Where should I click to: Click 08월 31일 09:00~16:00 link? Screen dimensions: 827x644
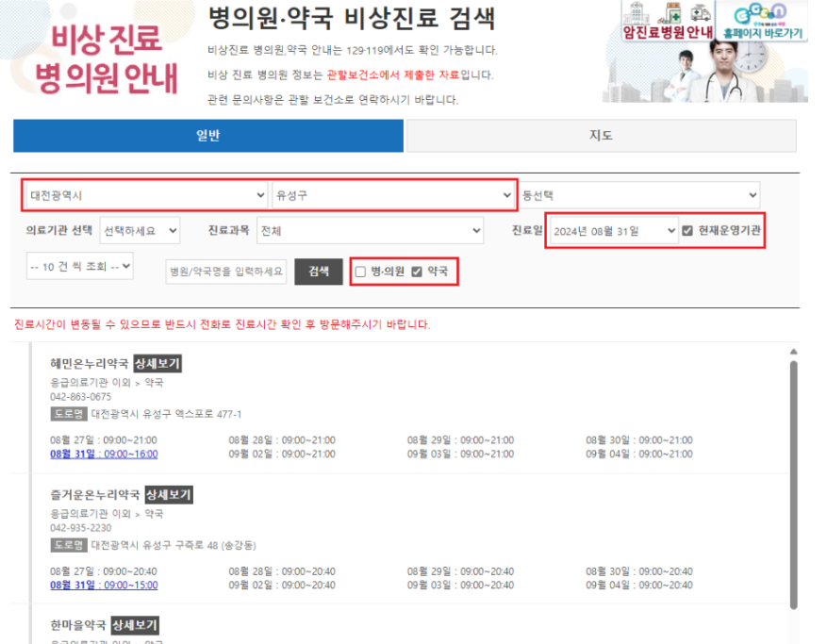(104, 454)
